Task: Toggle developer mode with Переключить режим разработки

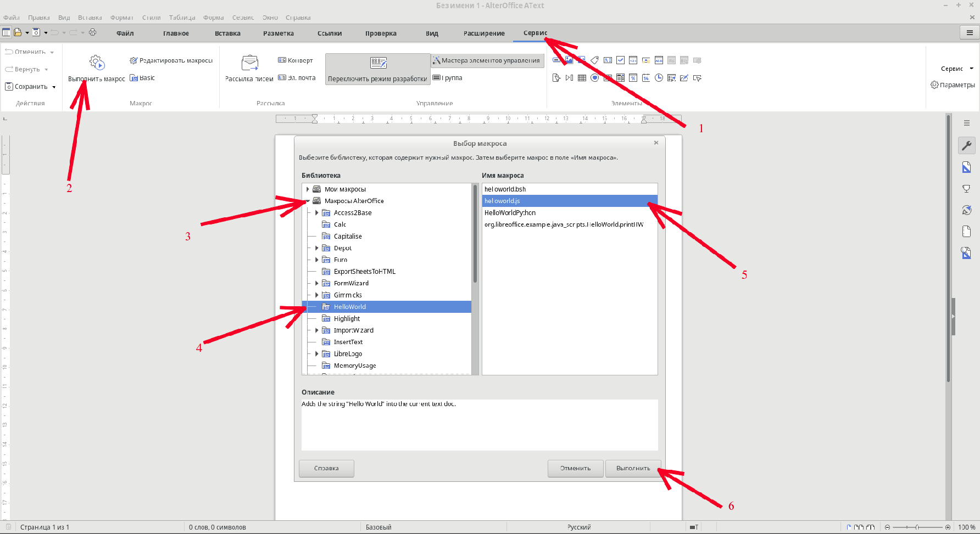Action: click(x=377, y=69)
